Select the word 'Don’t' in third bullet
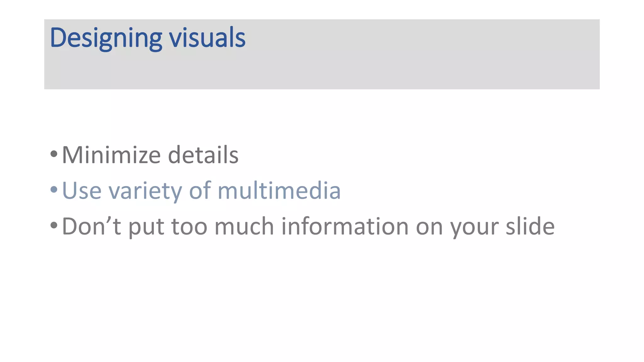This screenshot has width=644, height=362. (91, 226)
